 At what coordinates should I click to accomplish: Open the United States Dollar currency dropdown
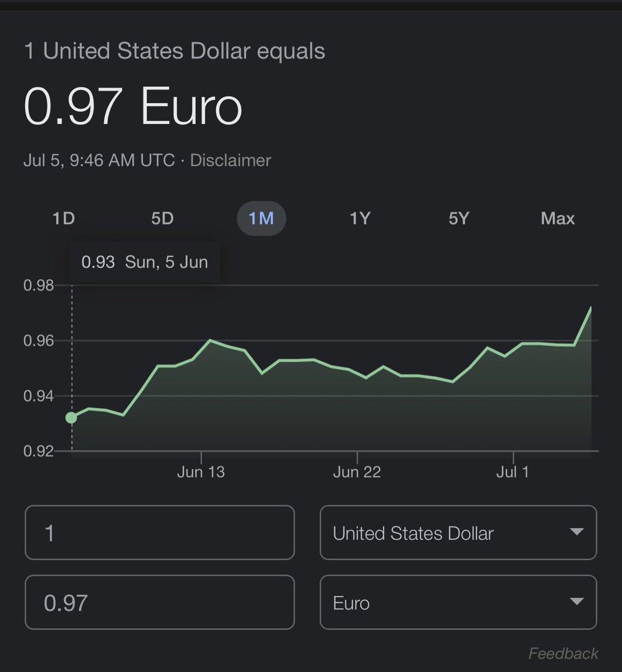(458, 533)
